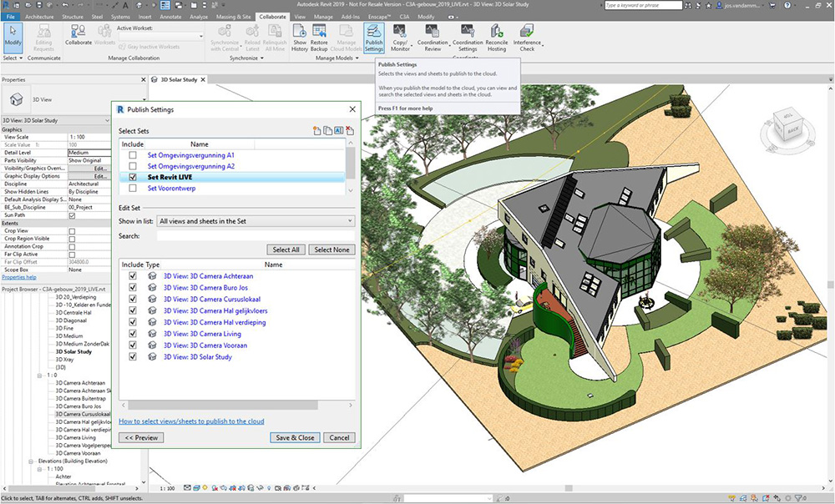Click the Select All button
This screenshot has height=504, width=835.
[x=286, y=249]
